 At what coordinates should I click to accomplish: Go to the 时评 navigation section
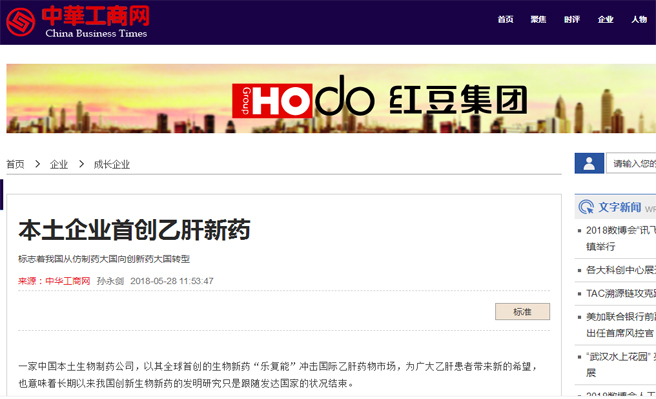(572, 20)
